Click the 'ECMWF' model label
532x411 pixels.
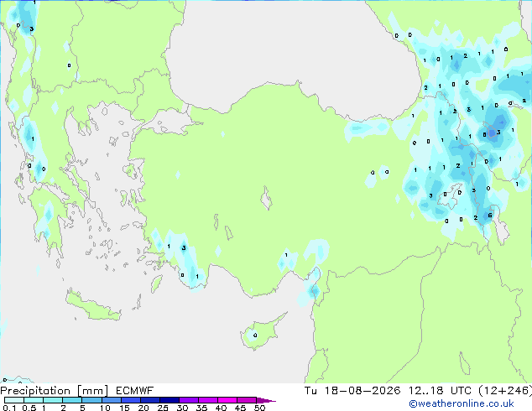(135, 391)
